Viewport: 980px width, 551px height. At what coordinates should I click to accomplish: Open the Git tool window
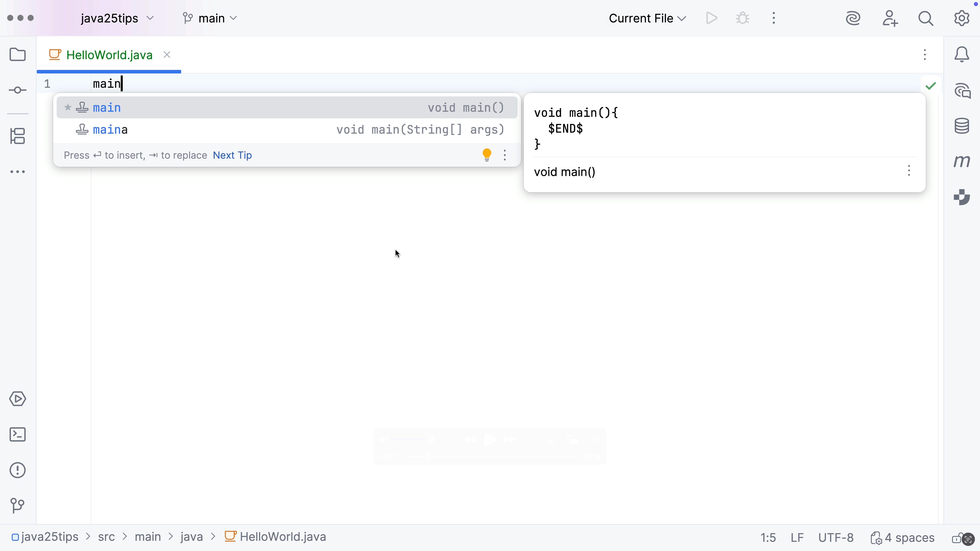point(18,505)
